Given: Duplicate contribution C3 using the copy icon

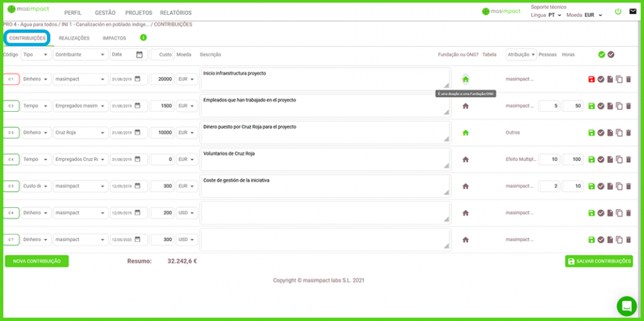Looking at the screenshot, I should [619, 133].
